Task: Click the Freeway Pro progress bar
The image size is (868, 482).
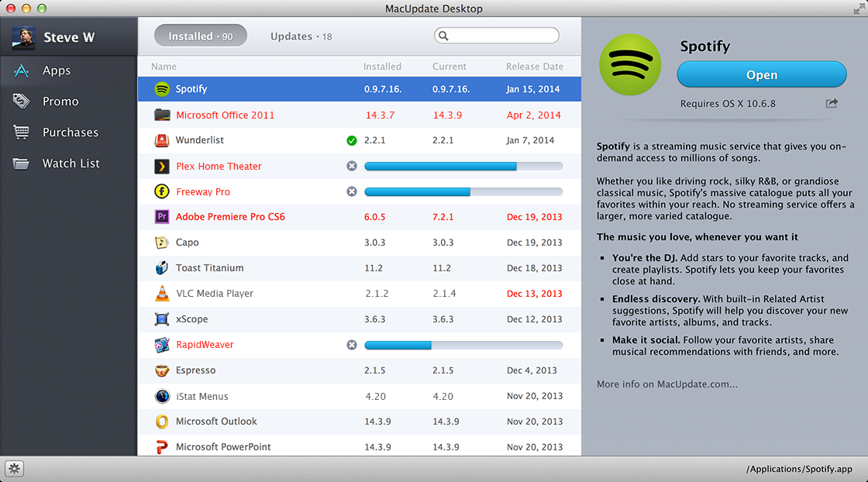Action: point(463,191)
